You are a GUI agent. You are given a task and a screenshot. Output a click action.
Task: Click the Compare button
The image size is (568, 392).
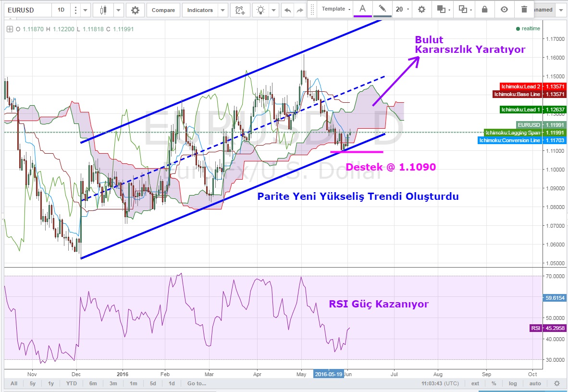pyautogui.click(x=163, y=10)
